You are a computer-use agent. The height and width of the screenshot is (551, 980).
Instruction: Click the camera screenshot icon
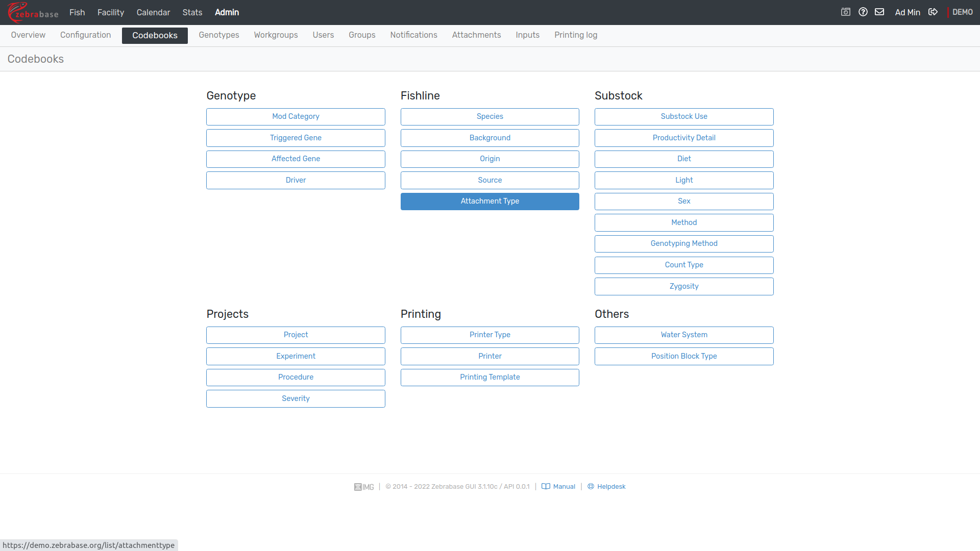(x=846, y=12)
